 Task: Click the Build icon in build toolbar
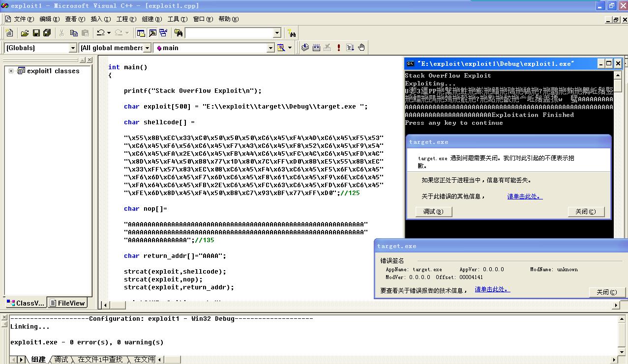pos(316,48)
